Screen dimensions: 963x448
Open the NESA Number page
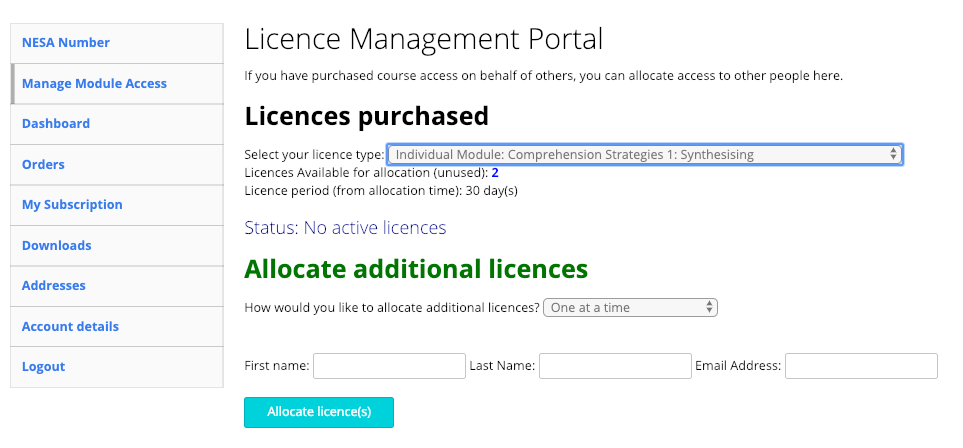(x=66, y=43)
